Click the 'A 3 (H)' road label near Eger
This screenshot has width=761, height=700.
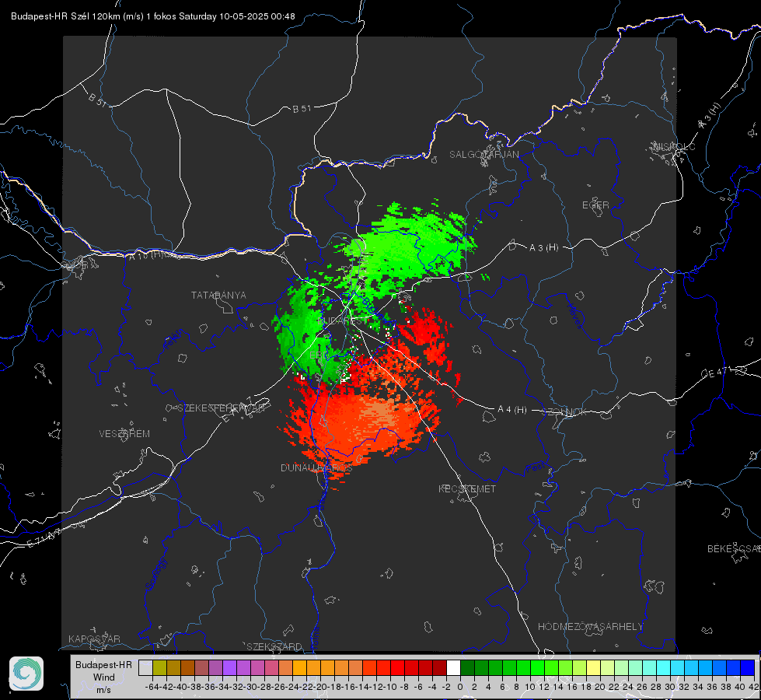coord(543,248)
